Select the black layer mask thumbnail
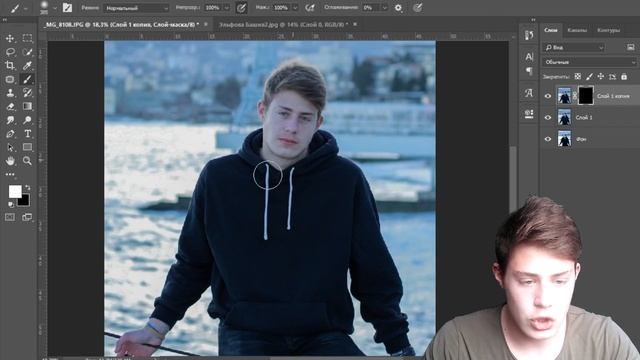The height and width of the screenshot is (360, 640). 586,96
